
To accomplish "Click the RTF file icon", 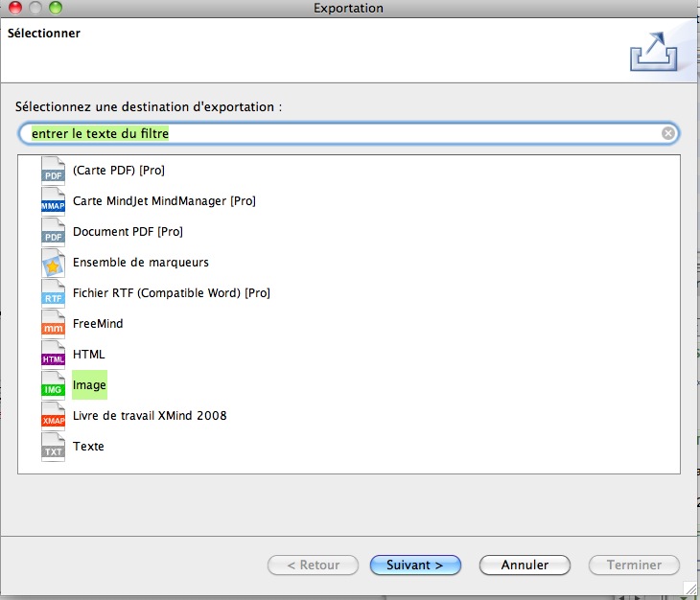I will click(53, 292).
